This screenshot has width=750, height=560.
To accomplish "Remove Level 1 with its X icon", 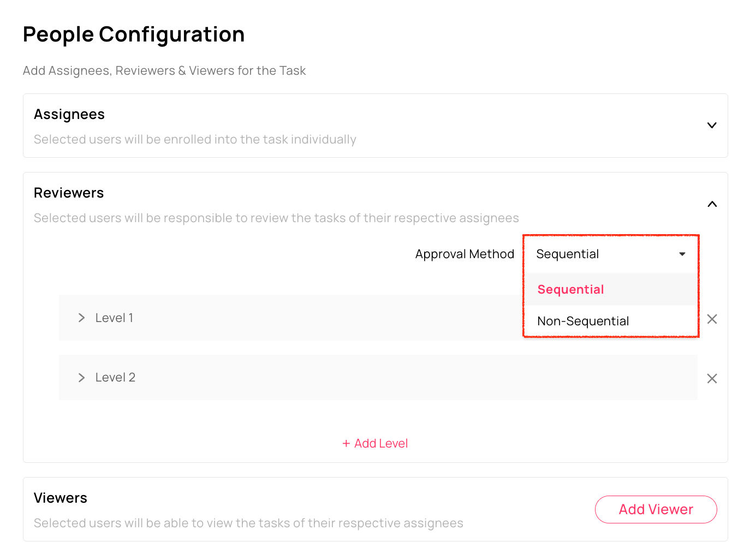I will [x=712, y=319].
